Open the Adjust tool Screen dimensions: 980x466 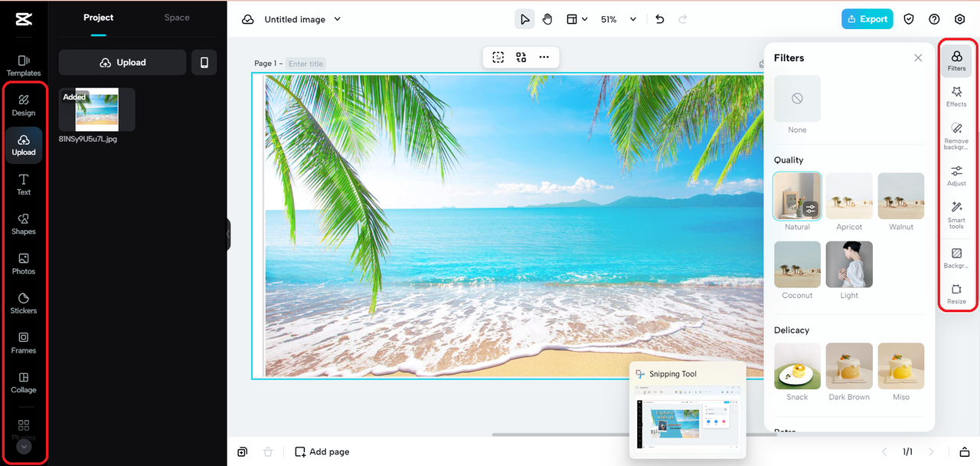point(956,176)
